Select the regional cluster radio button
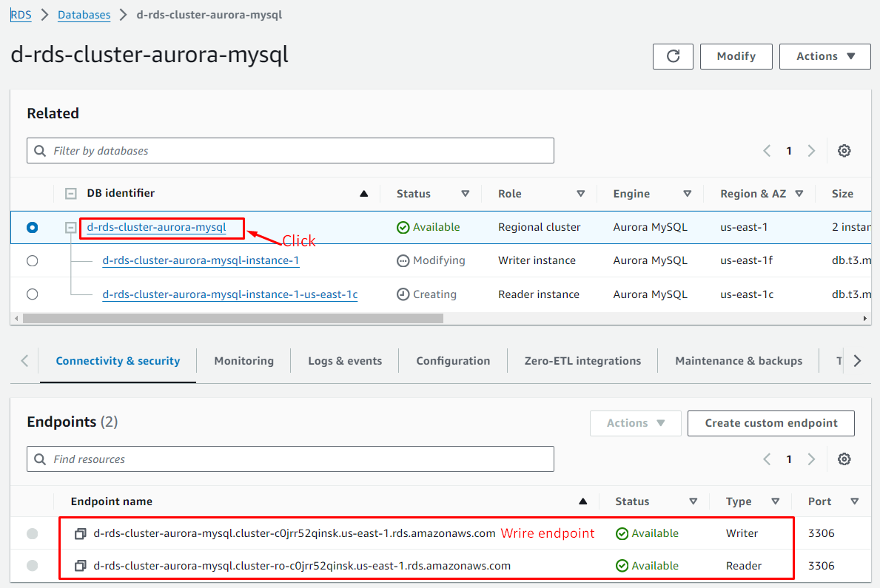 click(x=32, y=228)
